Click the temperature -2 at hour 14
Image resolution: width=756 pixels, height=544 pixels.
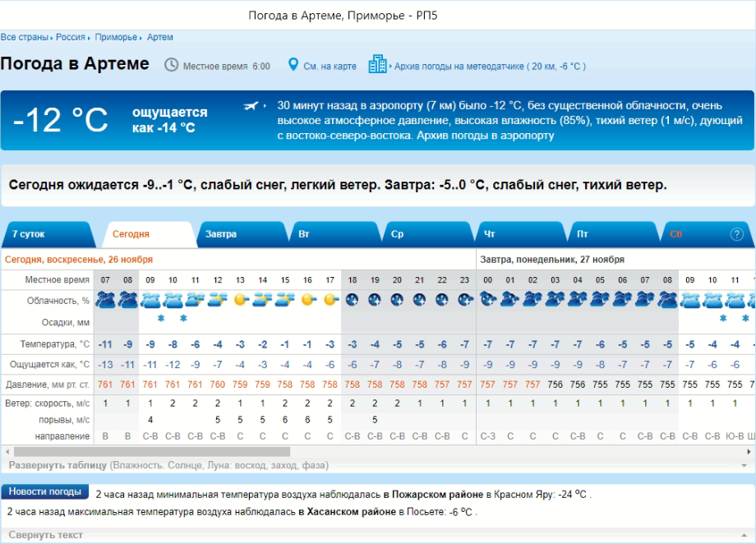(x=262, y=344)
